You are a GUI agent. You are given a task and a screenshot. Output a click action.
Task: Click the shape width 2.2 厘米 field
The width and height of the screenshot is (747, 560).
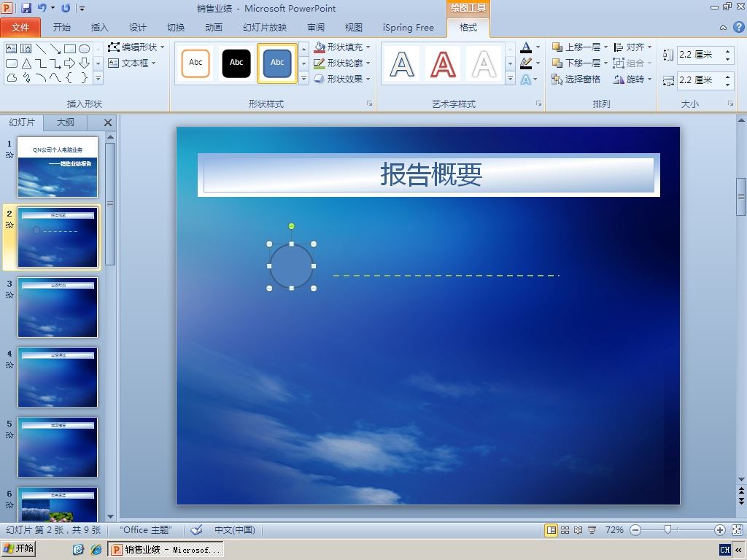[700, 80]
